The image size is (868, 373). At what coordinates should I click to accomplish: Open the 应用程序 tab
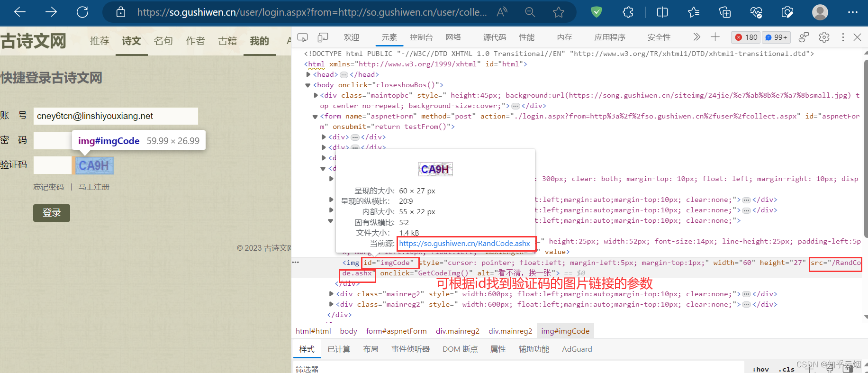[x=610, y=37]
